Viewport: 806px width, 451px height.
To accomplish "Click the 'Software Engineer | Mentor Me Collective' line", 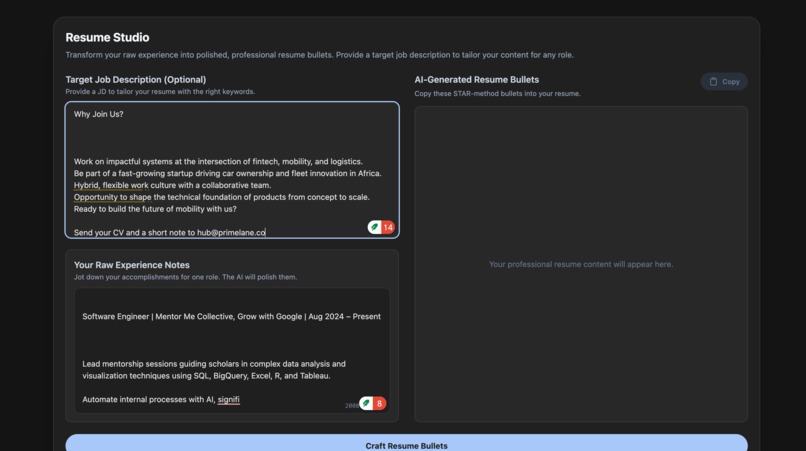I will [231, 317].
